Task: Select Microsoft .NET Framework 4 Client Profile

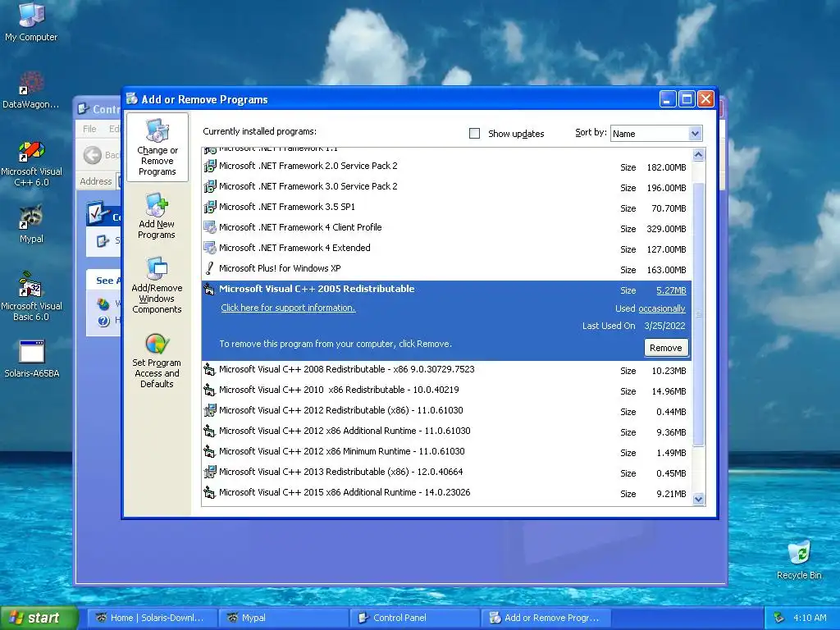Action: (447, 227)
